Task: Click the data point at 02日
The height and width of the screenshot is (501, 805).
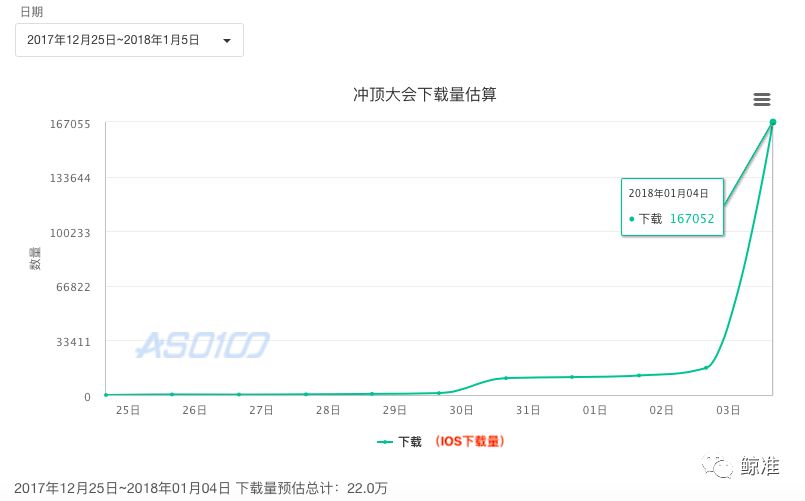Action: tap(639, 375)
